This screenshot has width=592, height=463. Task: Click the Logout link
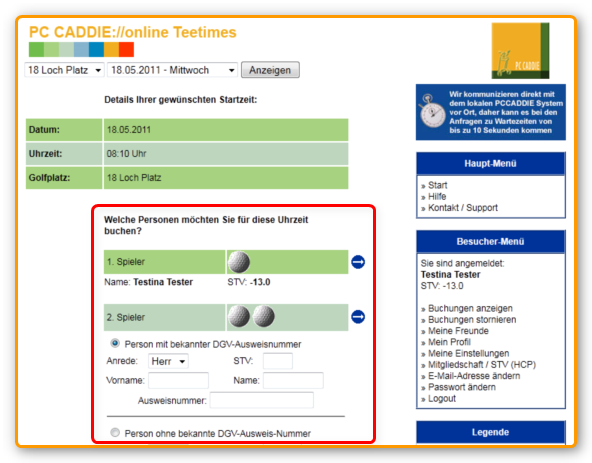442,398
